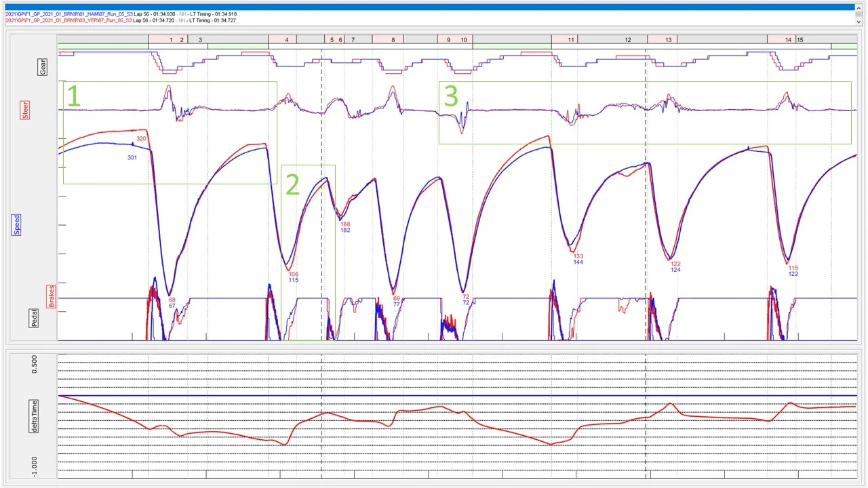This screenshot has width=868, height=488.
Task: Click the red Brakes channel label
Action: pos(50,296)
